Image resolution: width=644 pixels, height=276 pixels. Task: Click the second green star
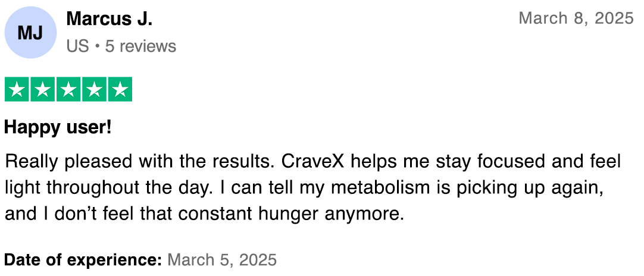[x=43, y=90]
